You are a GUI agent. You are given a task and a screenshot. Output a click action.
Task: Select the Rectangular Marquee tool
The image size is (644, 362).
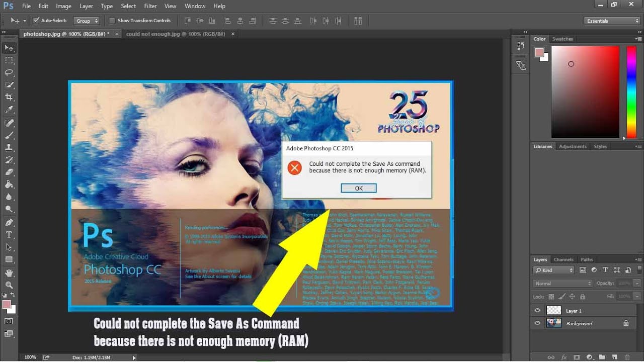pyautogui.click(x=9, y=60)
